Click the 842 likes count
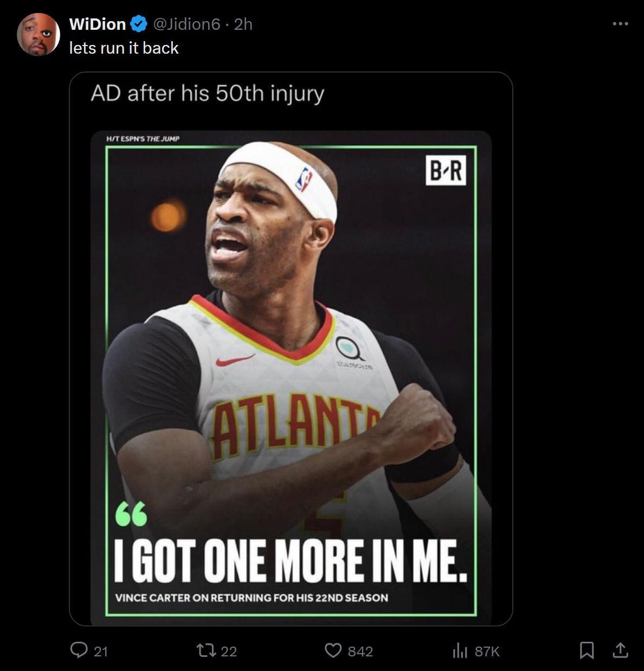 coord(360,651)
